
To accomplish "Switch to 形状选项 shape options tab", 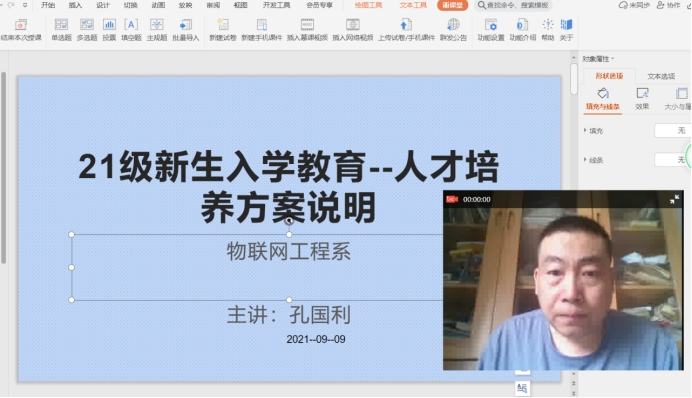I will (x=609, y=76).
